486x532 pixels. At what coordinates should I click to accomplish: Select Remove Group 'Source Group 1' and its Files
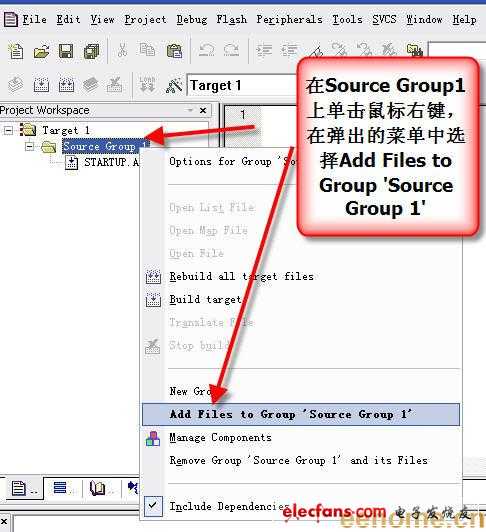pyautogui.click(x=299, y=460)
